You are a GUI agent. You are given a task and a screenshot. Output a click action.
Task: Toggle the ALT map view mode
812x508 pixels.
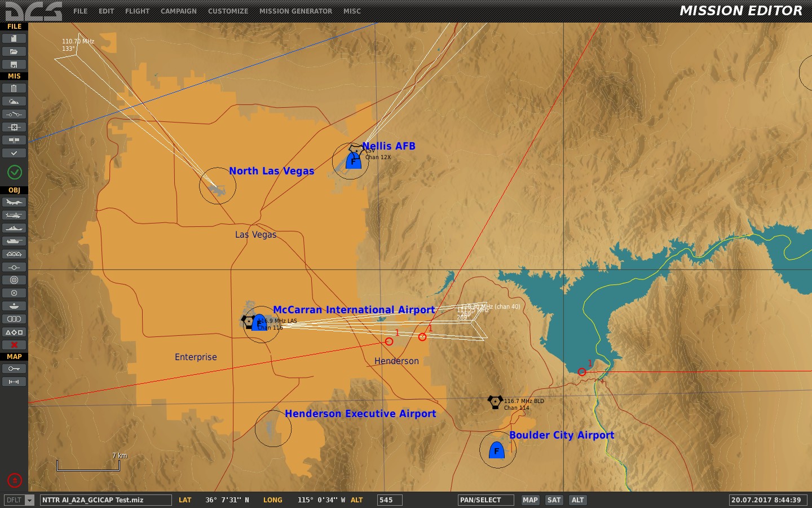[x=577, y=500]
